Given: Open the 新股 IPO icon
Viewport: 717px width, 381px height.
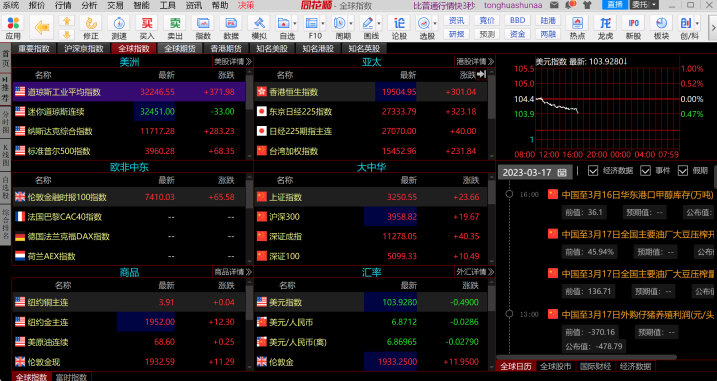Looking at the screenshot, I should (x=634, y=27).
